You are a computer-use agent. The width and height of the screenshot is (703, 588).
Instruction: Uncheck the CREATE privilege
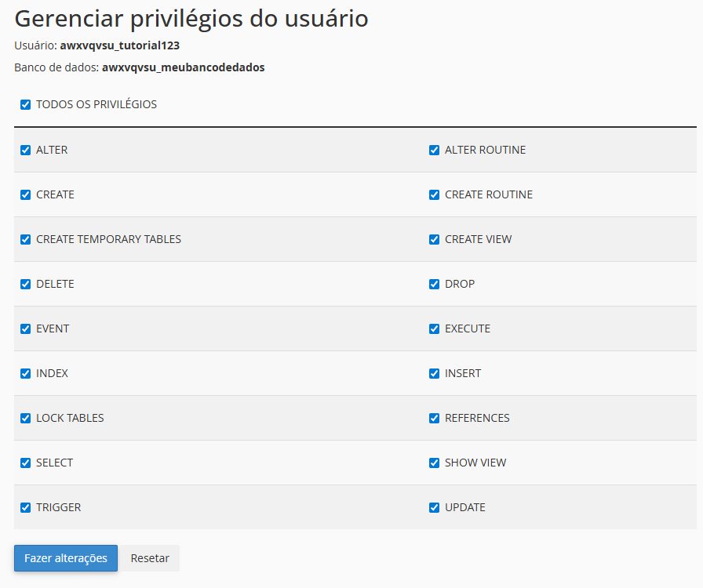(26, 194)
